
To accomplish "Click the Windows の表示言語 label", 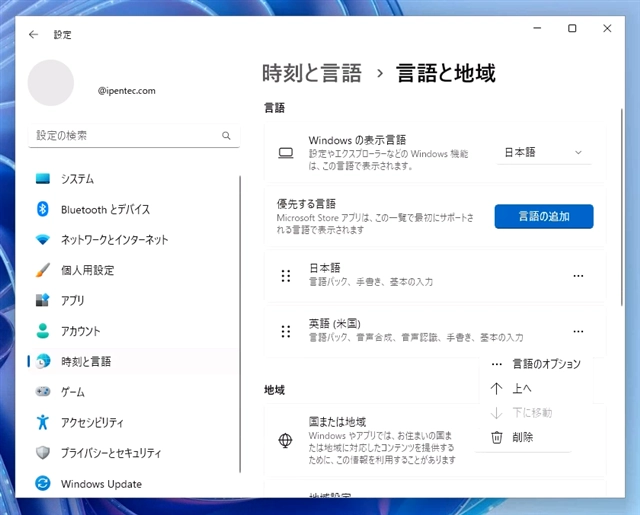I will pyautogui.click(x=357, y=140).
